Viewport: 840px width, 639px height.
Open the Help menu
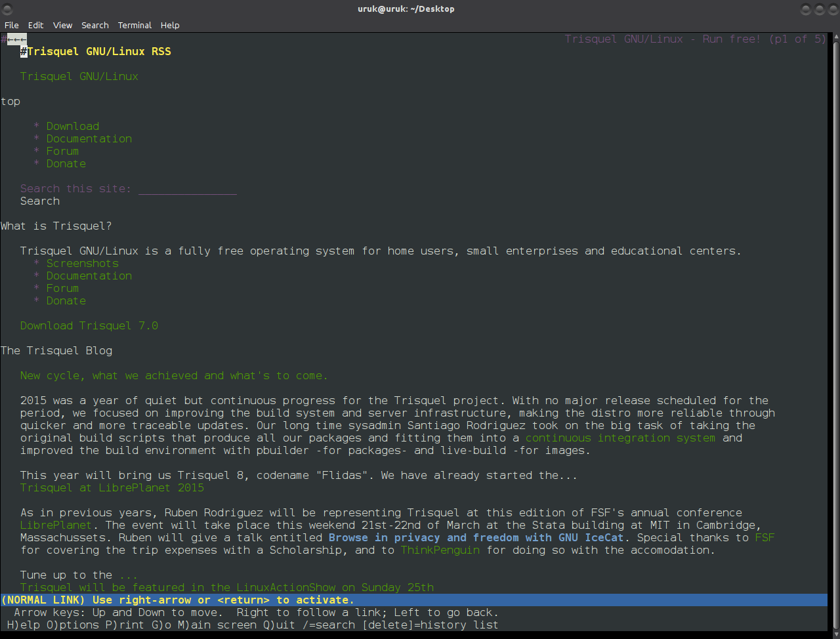click(x=170, y=25)
